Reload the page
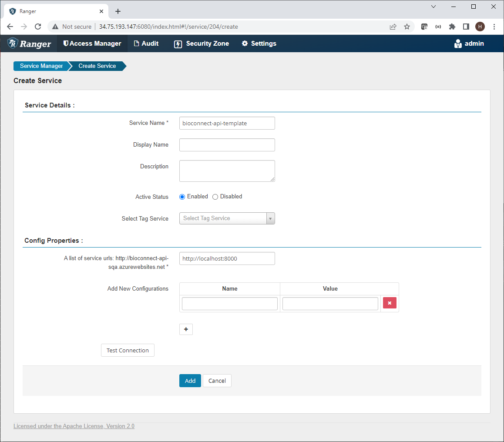504x442 pixels. 38,27
